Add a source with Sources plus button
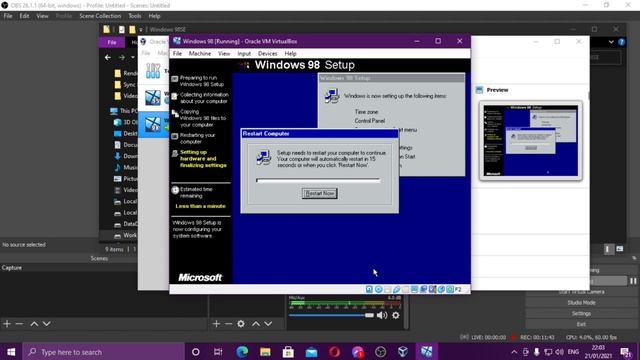Image resolution: width=640 pixels, height=360 pixels. click(x=216, y=324)
